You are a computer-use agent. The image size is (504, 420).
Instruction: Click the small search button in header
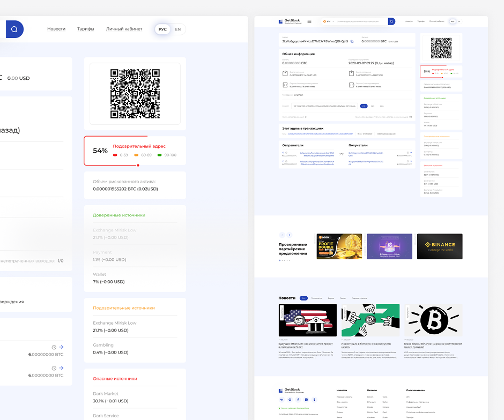point(391,21)
